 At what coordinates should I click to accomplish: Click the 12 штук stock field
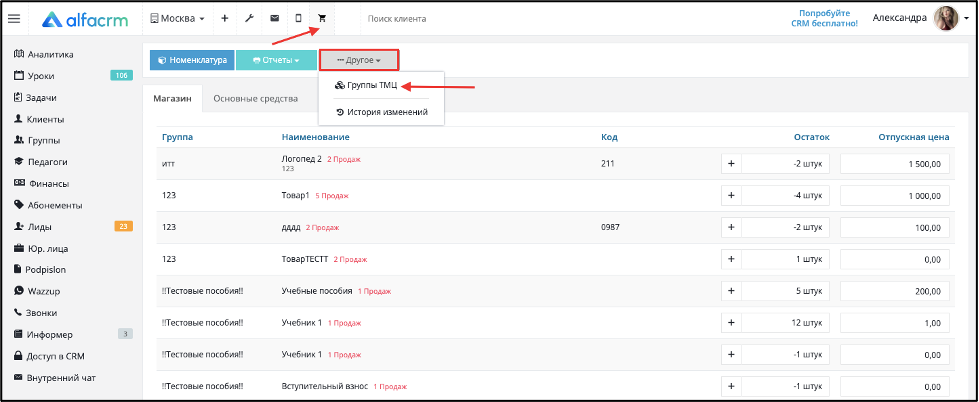pos(786,323)
